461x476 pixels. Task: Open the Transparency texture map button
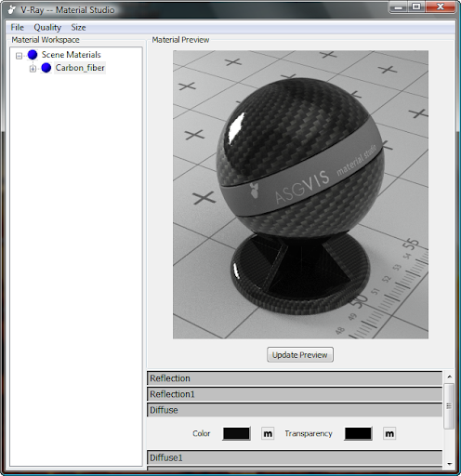pos(389,433)
